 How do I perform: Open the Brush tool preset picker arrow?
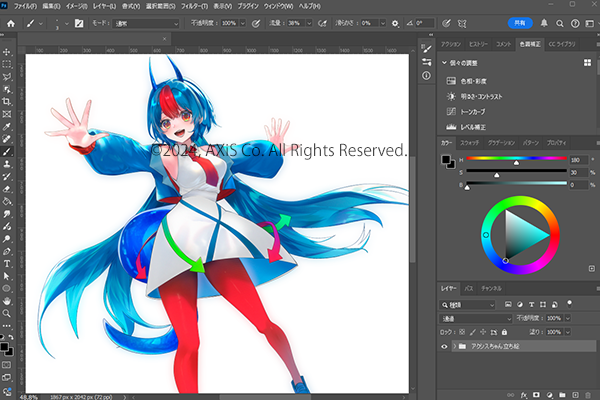click(x=41, y=23)
